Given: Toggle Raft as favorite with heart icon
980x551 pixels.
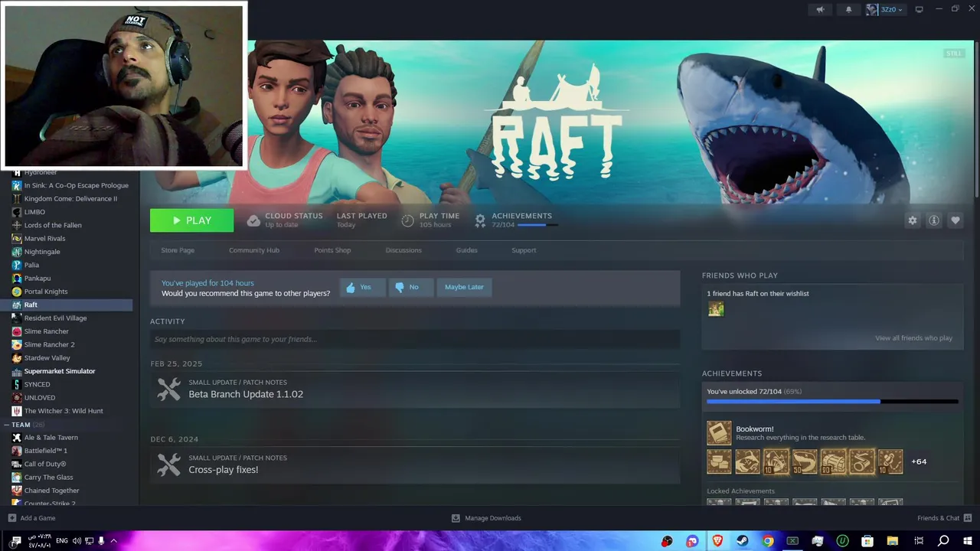Looking at the screenshot, I should point(955,220).
